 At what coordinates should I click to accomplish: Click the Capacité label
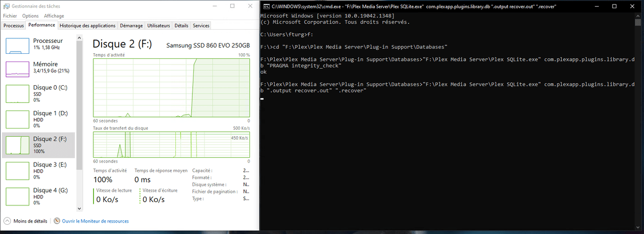[202, 170]
